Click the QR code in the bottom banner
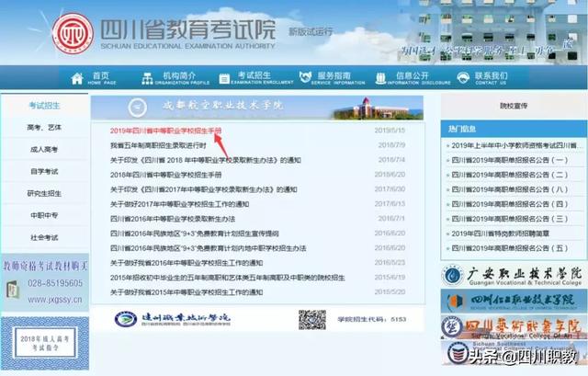 312,320
